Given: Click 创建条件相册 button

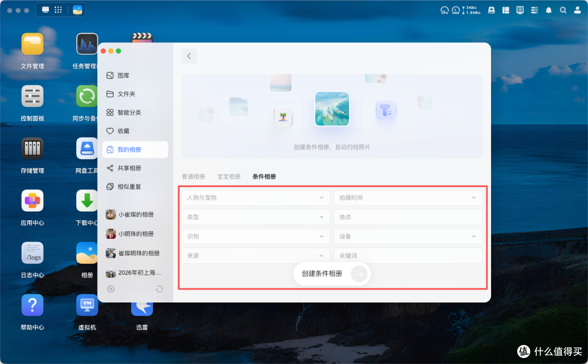Looking at the screenshot, I should pyautogui.click(x=332, y=274).
